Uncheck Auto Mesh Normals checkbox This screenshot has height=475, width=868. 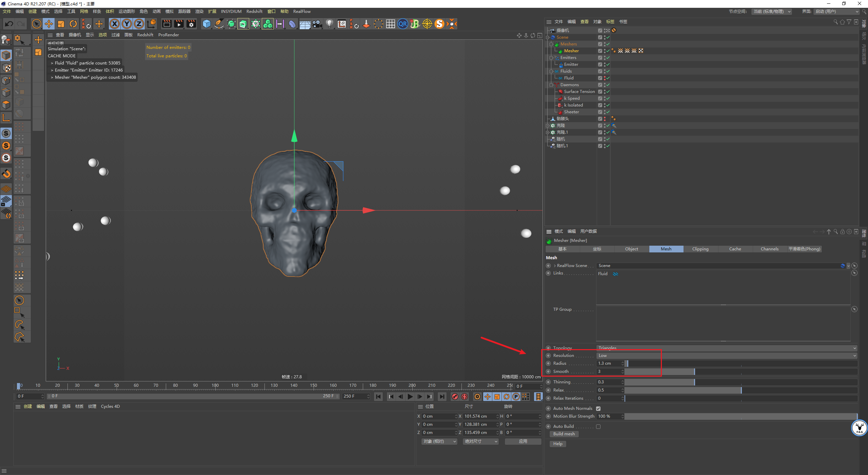click(x=598, y=408)
